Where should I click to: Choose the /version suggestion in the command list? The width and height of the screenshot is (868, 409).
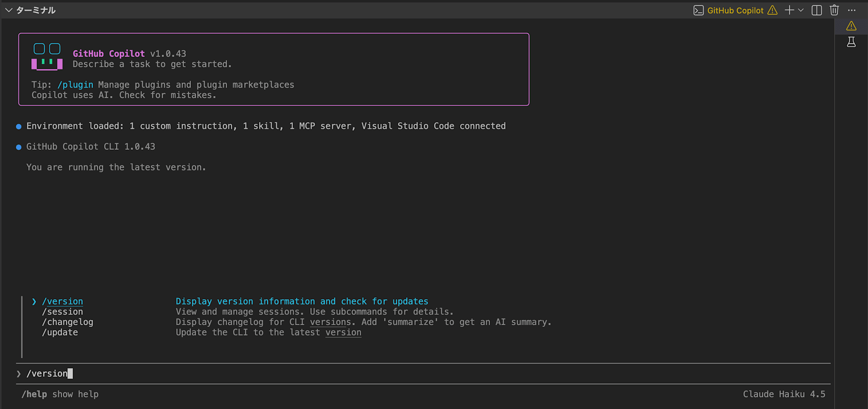pos(62,301)
